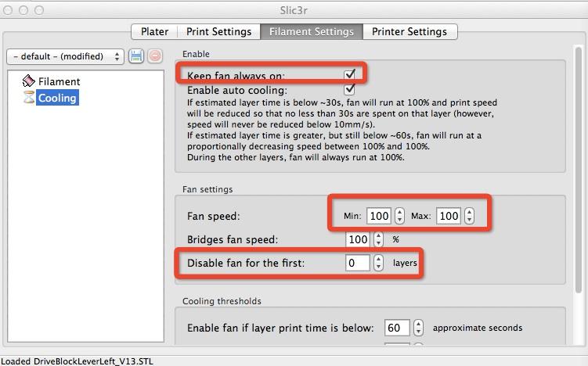Open the default (modified) preset dropdown
588x366 pixels.
65,56
